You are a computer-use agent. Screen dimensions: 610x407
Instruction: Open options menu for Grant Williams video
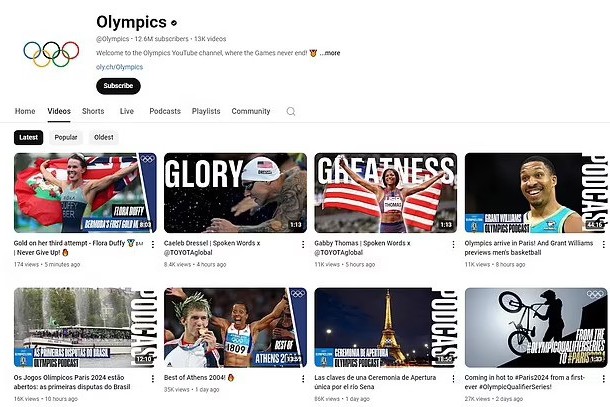pos(603,244)
